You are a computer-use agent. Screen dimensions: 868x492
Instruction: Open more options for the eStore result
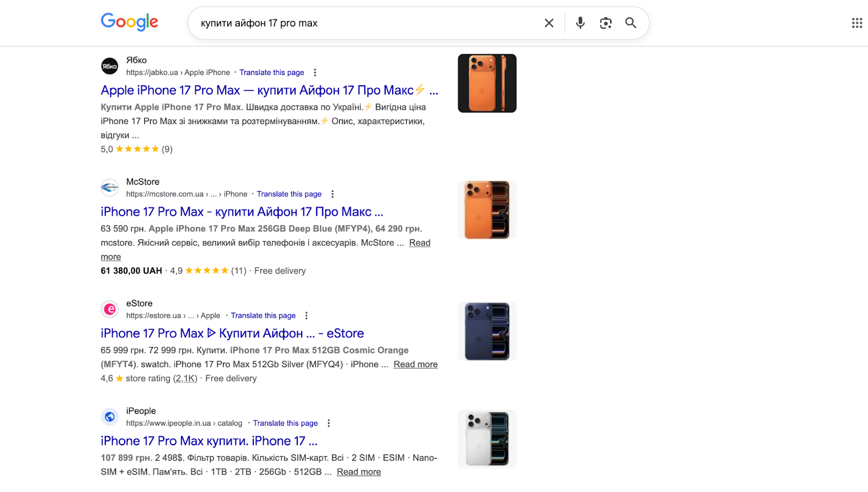point(307,316)
